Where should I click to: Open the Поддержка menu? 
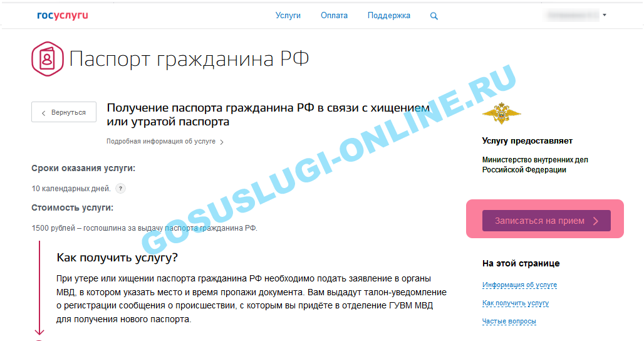(x=388, y=16)
